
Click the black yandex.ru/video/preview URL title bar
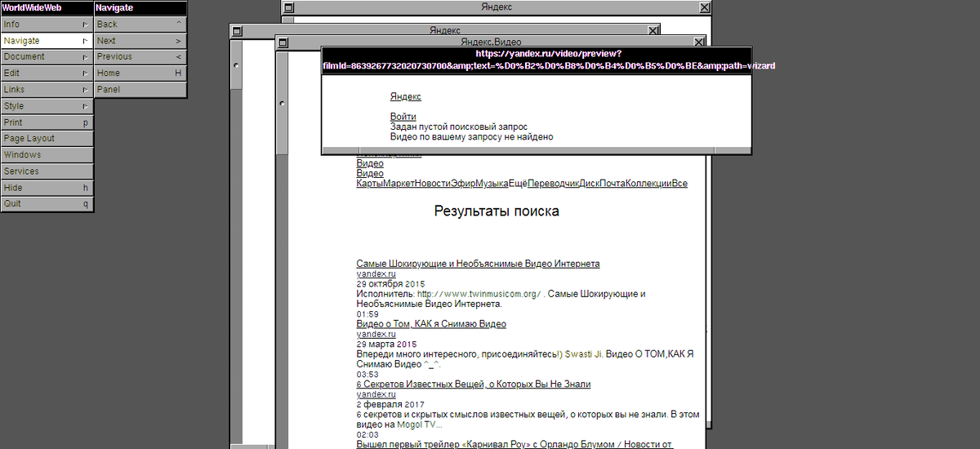[537, 60]
